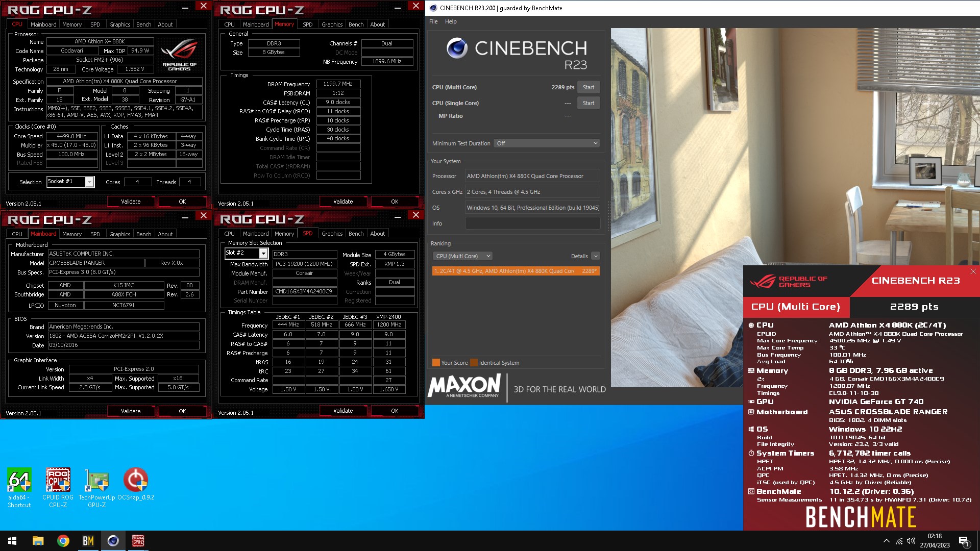Click OK in SPD window
This screenshot has height=551, width=980.
[x=395, y=411]
